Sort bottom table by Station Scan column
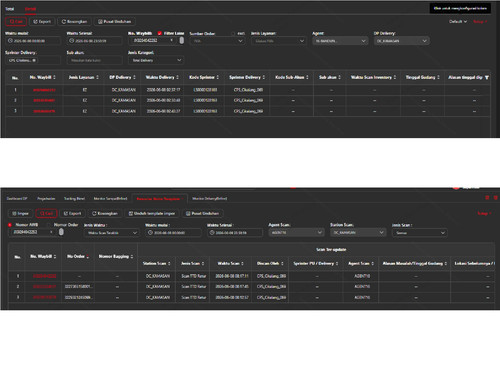This screenshot has height=375, width=500. click(169, 263)
